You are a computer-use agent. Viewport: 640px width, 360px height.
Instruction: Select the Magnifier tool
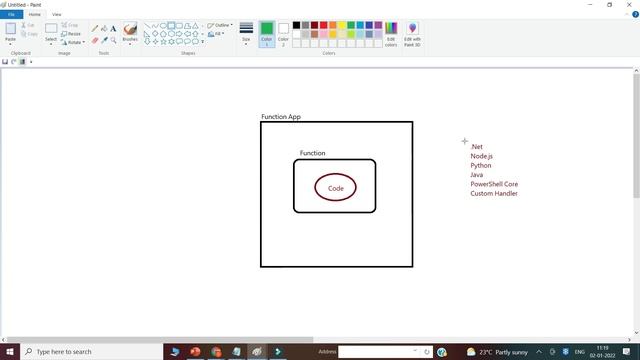coord(113,40)
